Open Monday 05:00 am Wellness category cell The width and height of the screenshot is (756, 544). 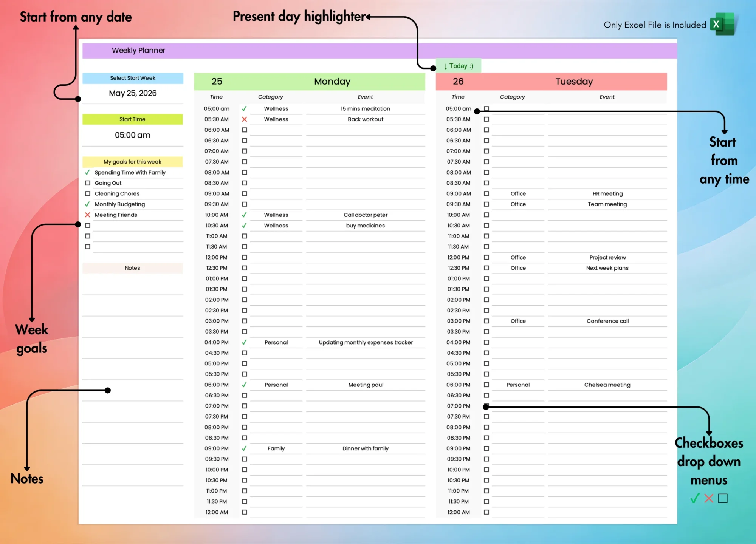tap(276, 109)
